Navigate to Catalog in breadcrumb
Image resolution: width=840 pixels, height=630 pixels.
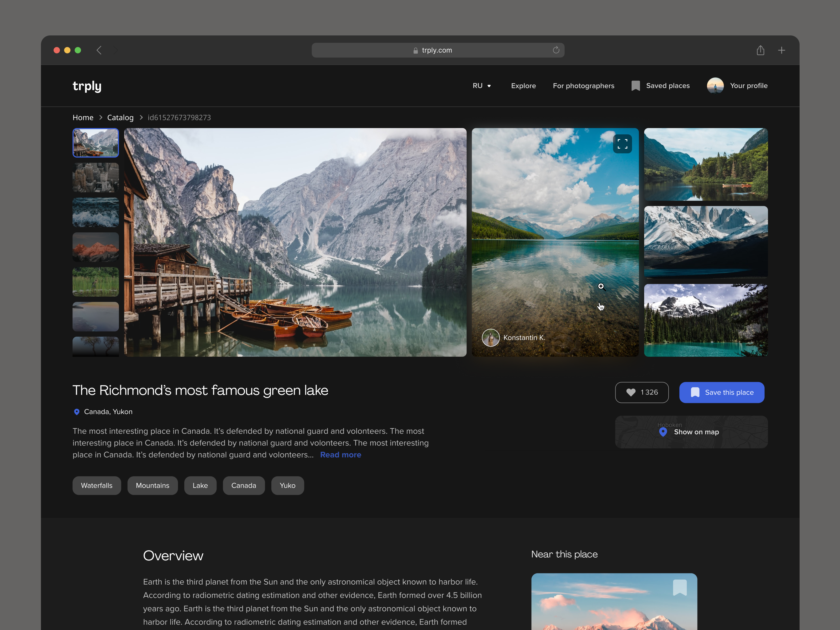pyautogui.click(x=120, y=117)
